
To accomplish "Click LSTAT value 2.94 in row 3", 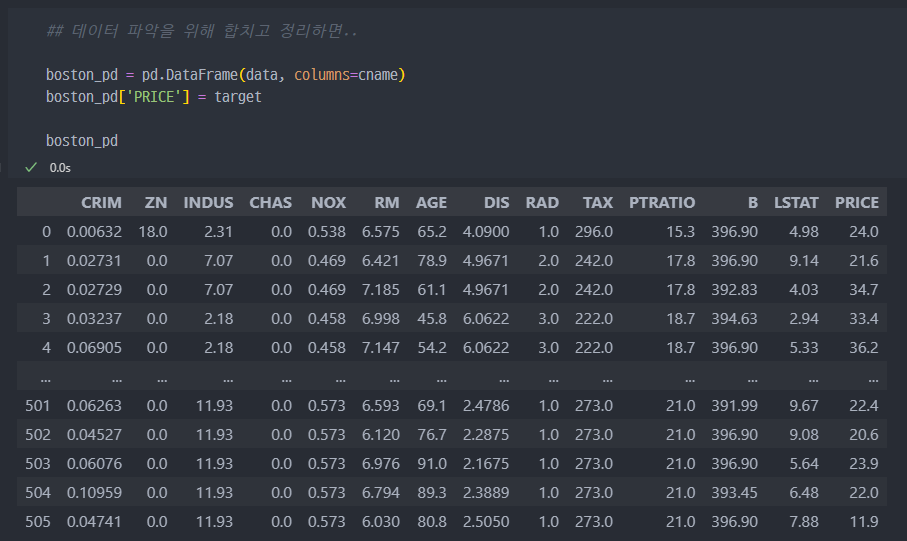I will [x=804, y=318].
